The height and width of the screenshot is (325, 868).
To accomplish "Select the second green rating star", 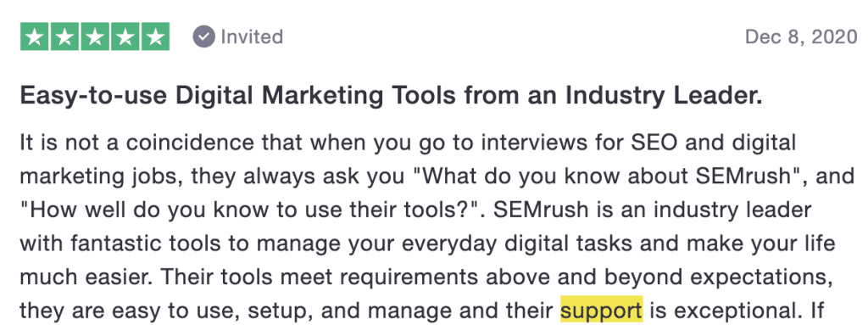I will click(64, 37).
